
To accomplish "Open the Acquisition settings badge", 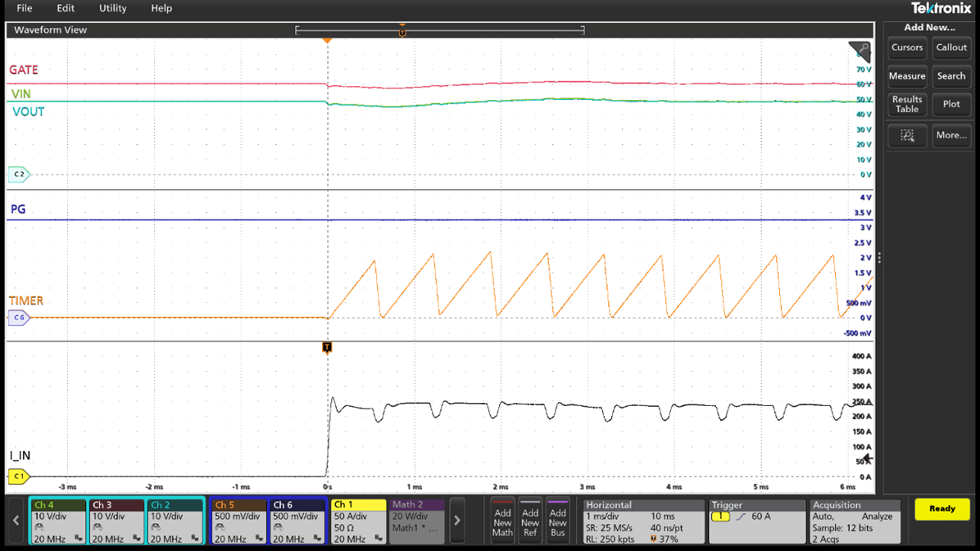I will point(855,521).
